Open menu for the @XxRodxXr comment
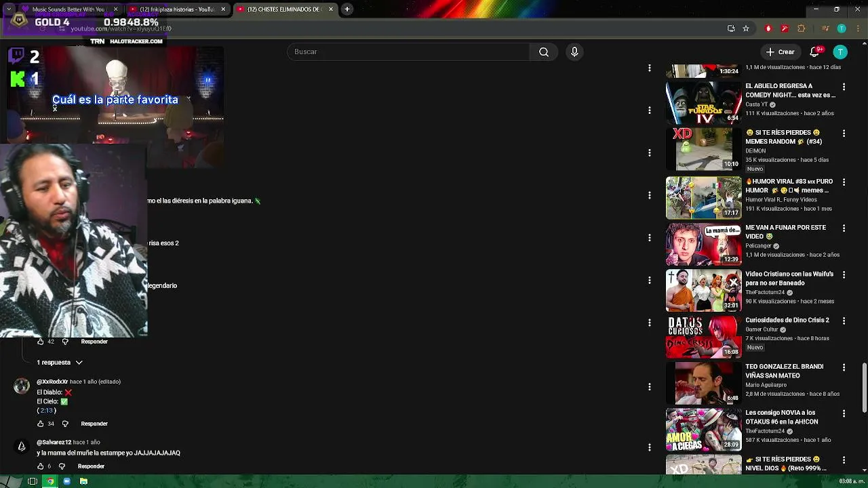 click(x=650, y=386)
